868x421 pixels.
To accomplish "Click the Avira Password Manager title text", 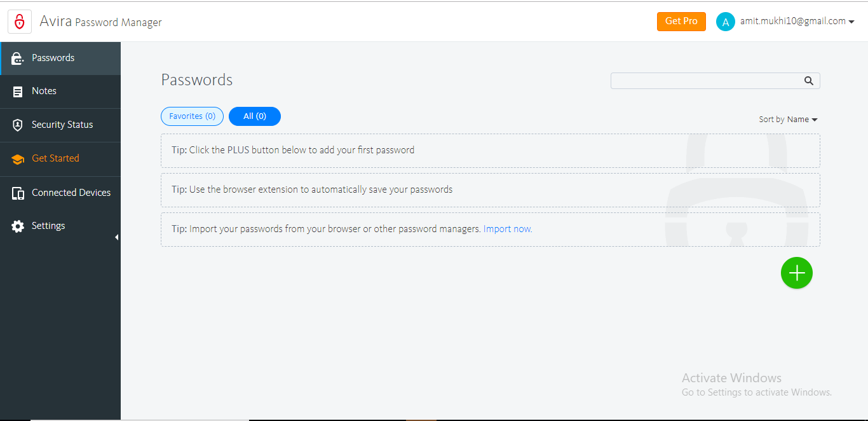I will click(100, 22).
